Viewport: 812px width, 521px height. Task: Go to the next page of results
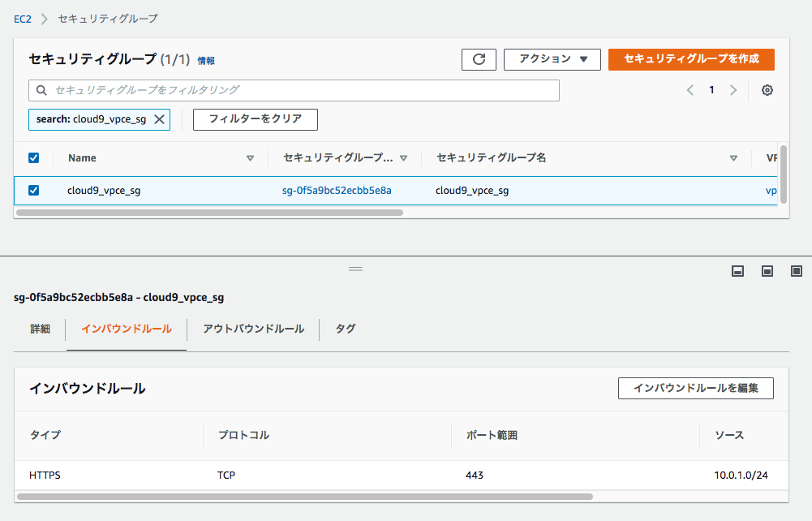tap(733, 90)
